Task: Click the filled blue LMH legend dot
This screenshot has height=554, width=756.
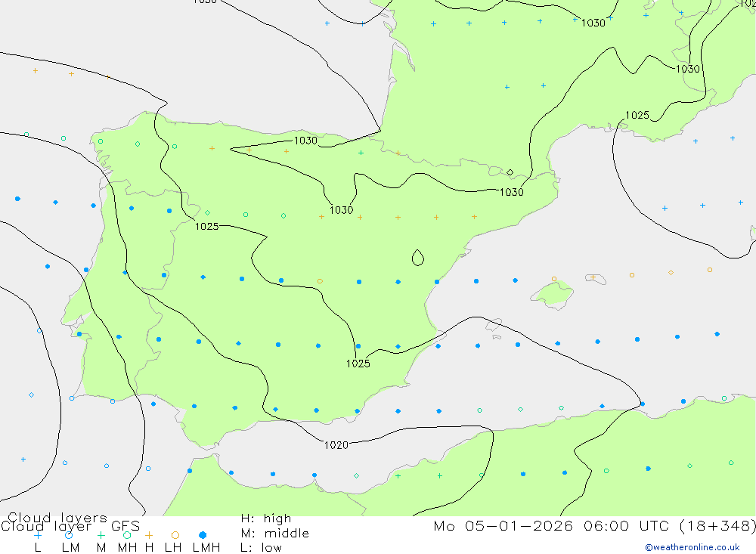Action: pyautogui.click(x=203, y=535)
